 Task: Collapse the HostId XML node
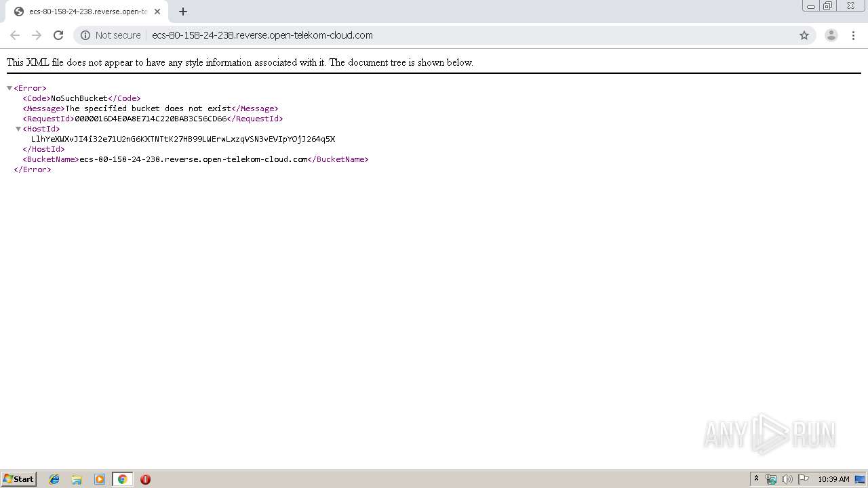(x=18, y=129)
